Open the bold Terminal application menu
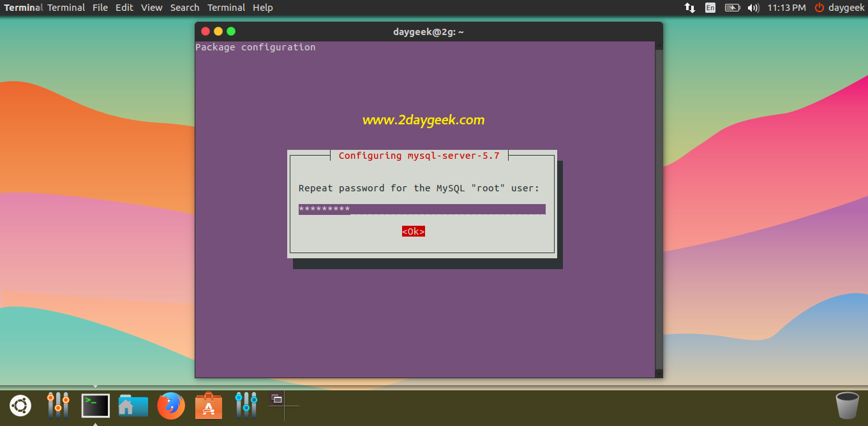 tap(24, 8)
